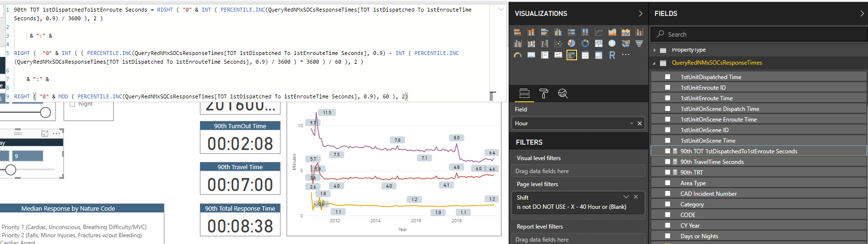Viewport: 868px width, 244px height.
Task: Select the highlighted Slicer visualization
Action: coord(571,55)
